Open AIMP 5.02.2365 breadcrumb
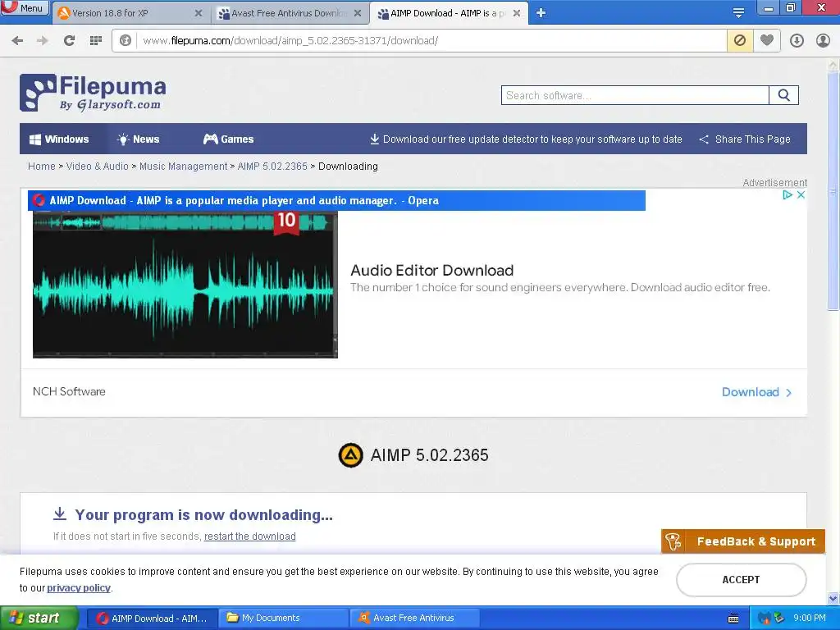Screen dimensions: 840x630 (x=272, y=167)
